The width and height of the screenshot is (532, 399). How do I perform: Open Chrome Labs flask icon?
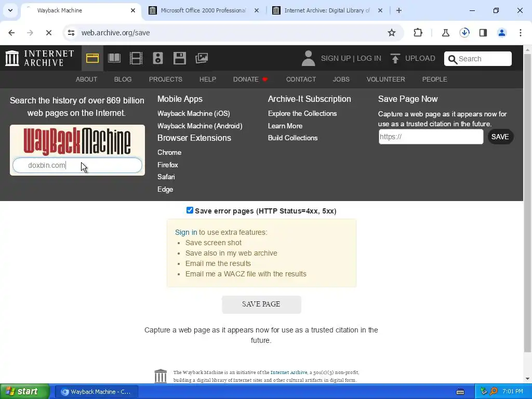click(x=445, y=33)
